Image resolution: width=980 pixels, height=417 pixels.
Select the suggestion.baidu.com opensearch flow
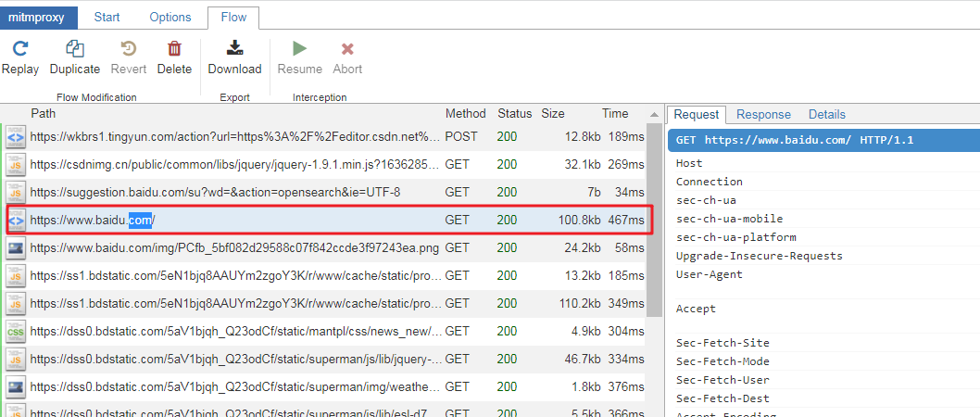click(x=325, y=192)
